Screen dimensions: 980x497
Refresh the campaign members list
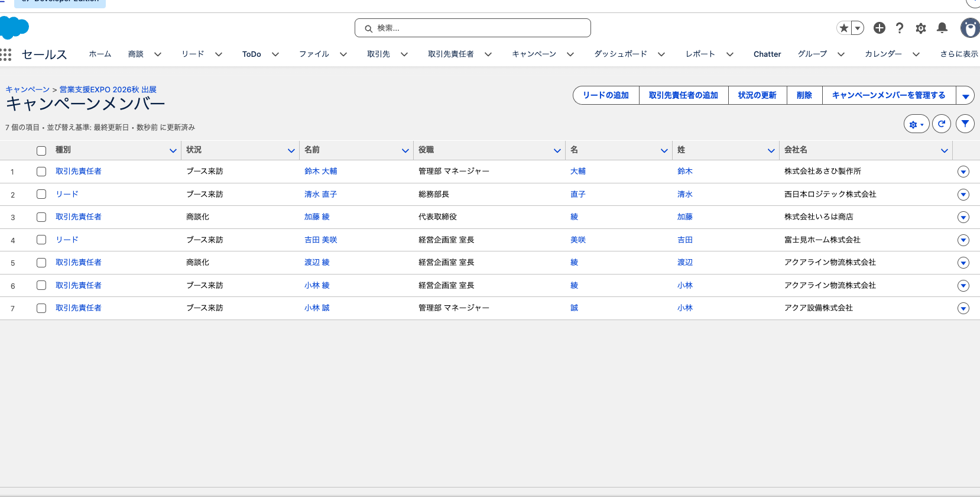pyautogui.click(x=942, y=124)
